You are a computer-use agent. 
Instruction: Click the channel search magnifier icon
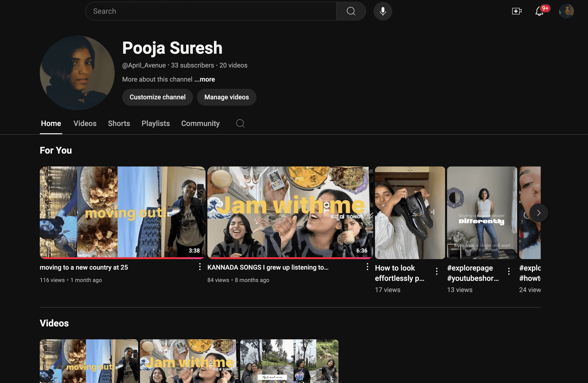240,123
